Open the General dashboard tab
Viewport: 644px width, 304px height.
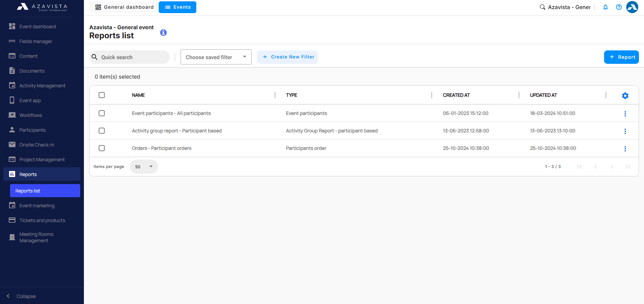coord(124,7)
